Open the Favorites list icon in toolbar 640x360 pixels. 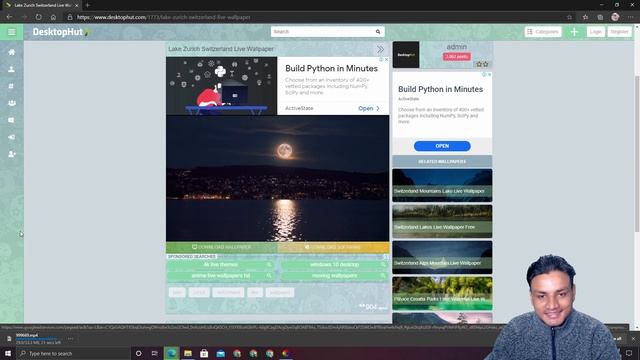coord(585,17)
